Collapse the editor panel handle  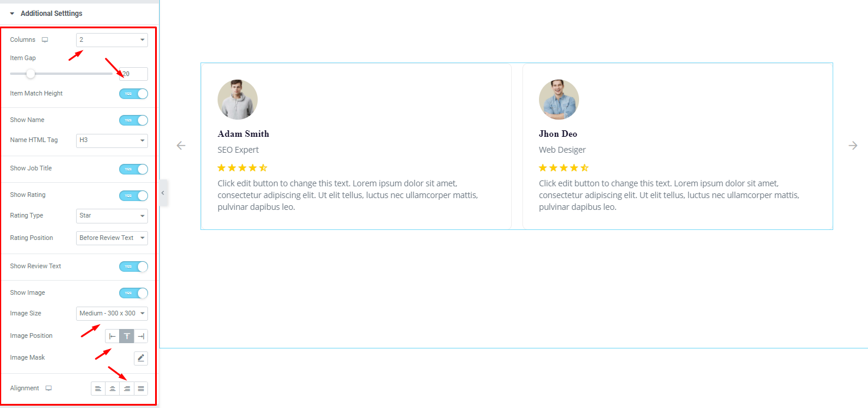[x=163, y=193]
